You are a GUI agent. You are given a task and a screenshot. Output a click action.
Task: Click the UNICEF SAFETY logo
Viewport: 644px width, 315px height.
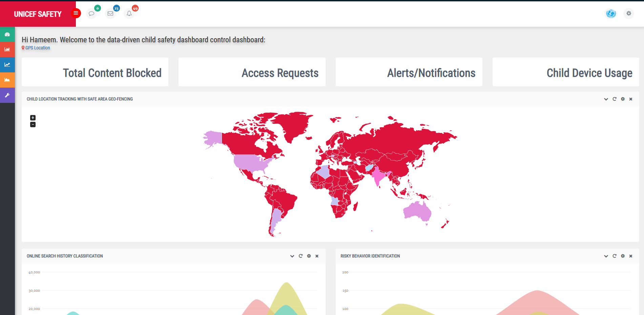coord(38,14)
